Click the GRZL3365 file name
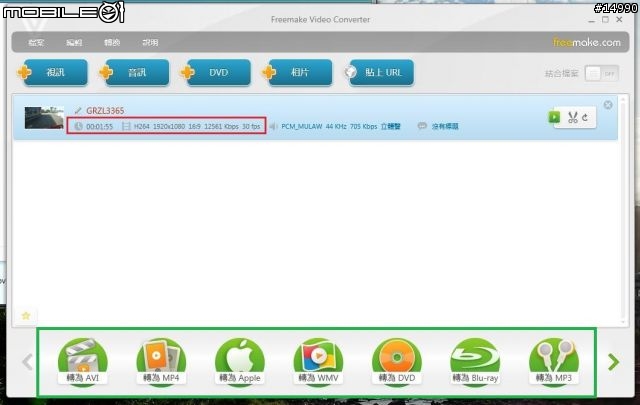The image size is (640, 405). point(105,111)
